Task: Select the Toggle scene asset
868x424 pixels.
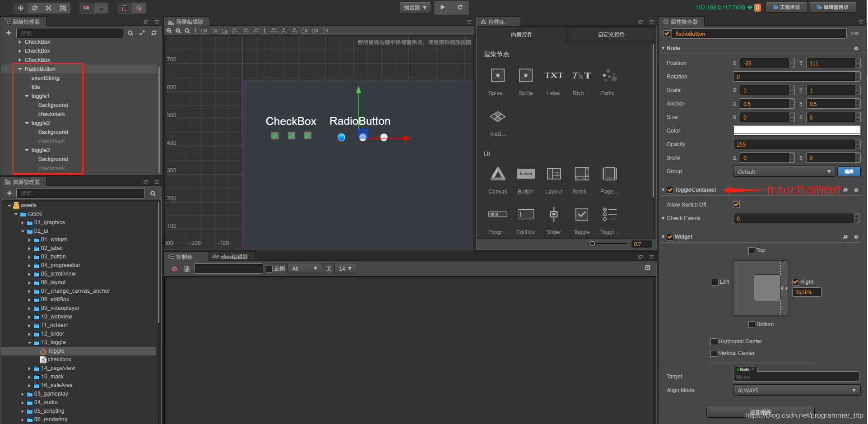Action: (56, 351)
